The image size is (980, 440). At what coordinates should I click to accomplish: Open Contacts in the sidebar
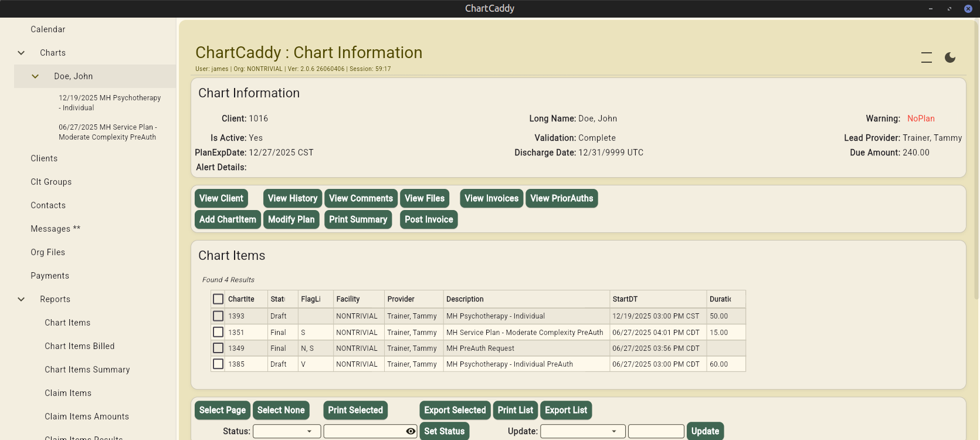coord(48,205)
